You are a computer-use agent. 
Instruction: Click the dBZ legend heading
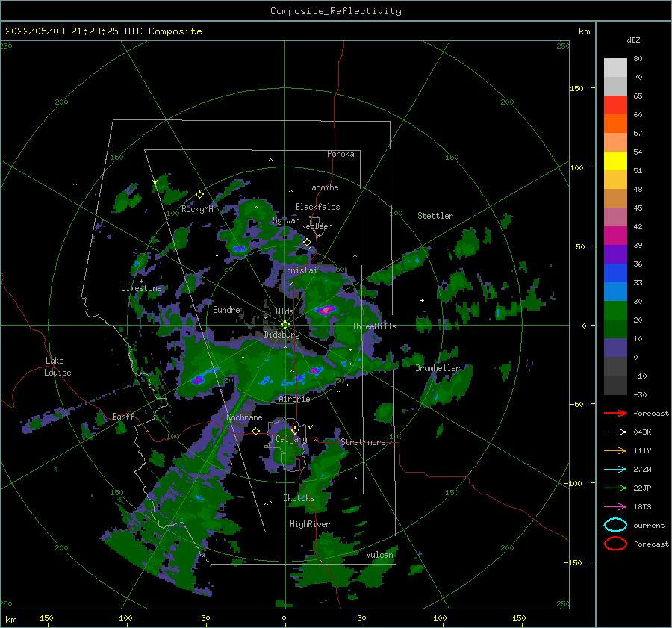coord(633,40)
